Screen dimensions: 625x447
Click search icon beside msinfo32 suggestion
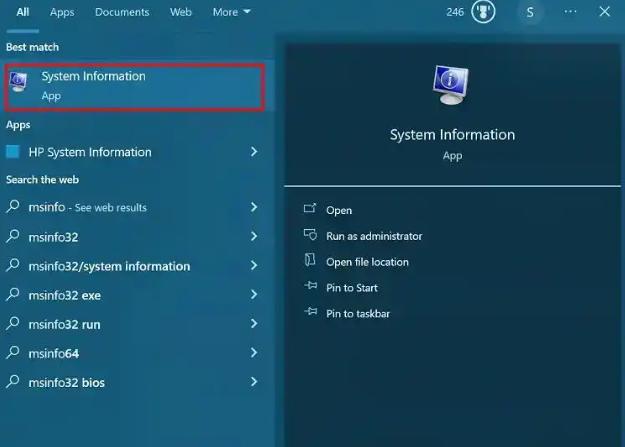coord(13,236)
